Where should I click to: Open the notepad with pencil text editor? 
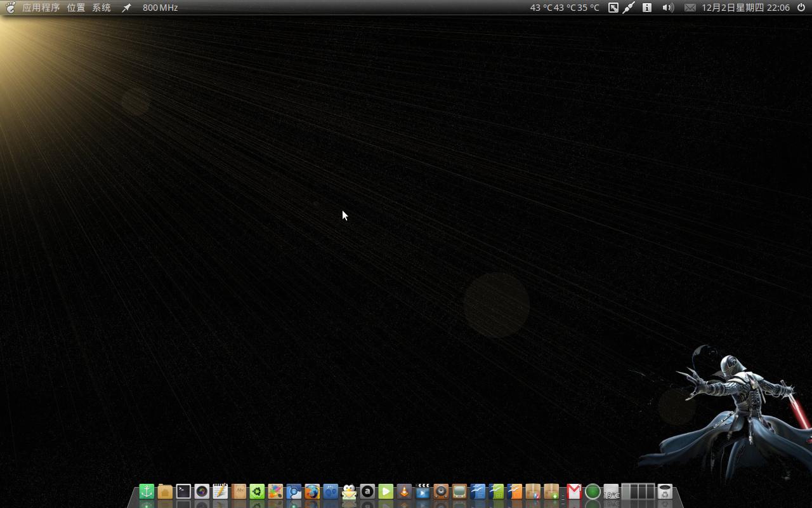[x=220, y=491]
